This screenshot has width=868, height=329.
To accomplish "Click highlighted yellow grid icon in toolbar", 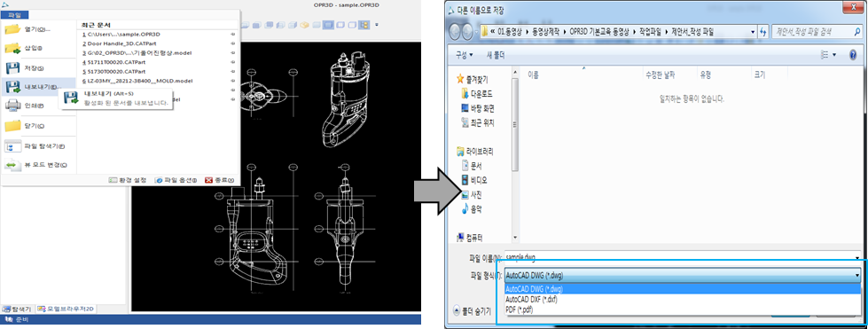I will pos(364,25).
